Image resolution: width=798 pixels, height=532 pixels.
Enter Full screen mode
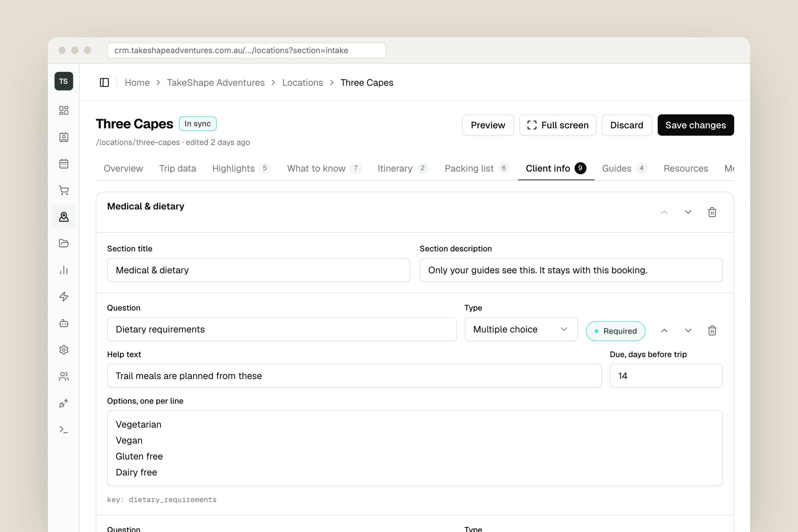[558, 125]
